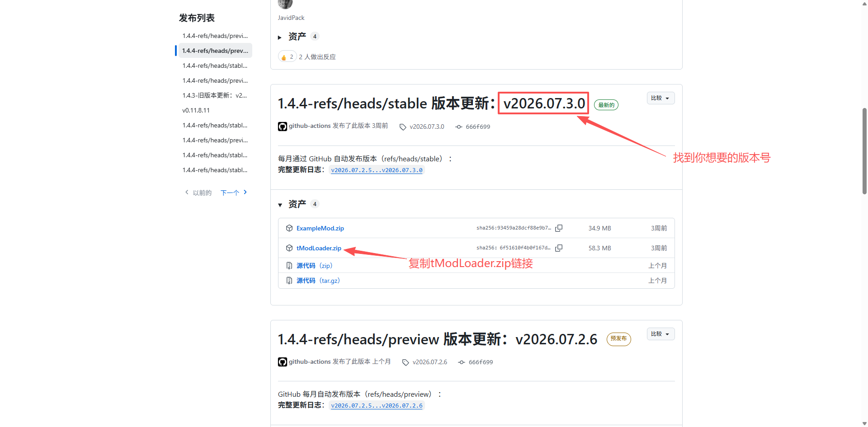Click the page's vertical scrollbar thumb
The height and width of the screenshot is (427, 868).
tap(864, 151)
